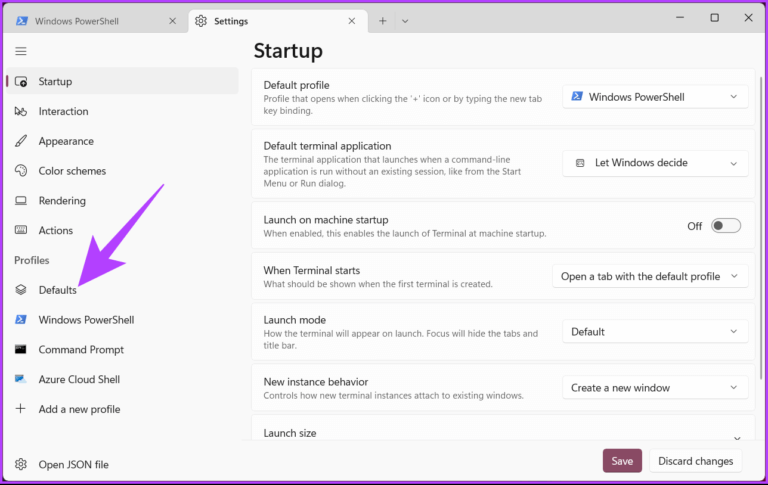
Task: Click the PowerShell icon on the first tab
Action: (22, 21)
